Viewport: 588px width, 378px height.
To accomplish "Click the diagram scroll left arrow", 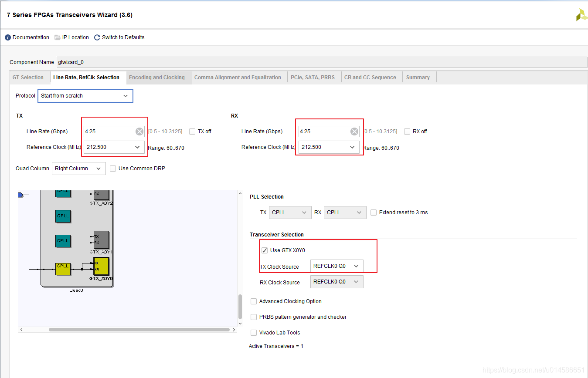I will 22,330.
